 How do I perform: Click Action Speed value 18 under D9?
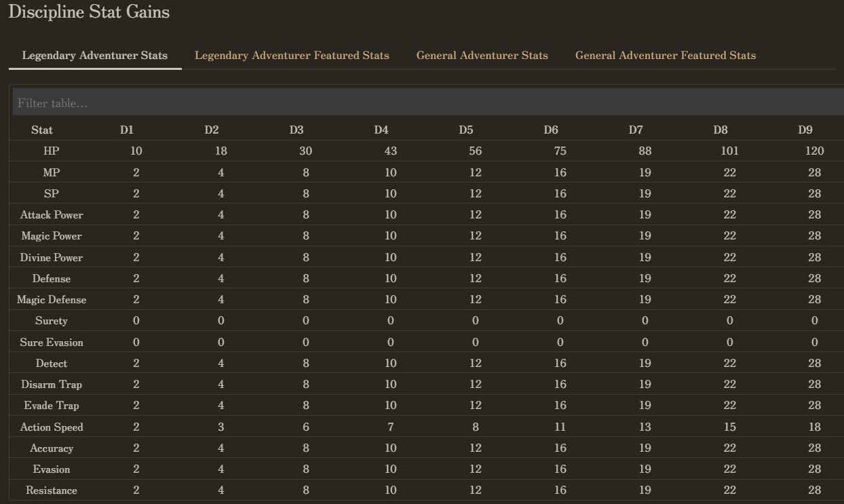[815, 427]
